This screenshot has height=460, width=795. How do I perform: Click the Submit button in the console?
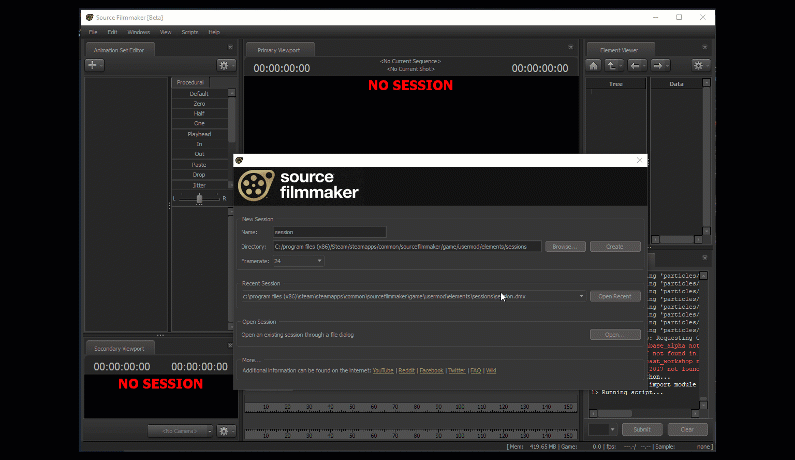[x=642, y=430]
